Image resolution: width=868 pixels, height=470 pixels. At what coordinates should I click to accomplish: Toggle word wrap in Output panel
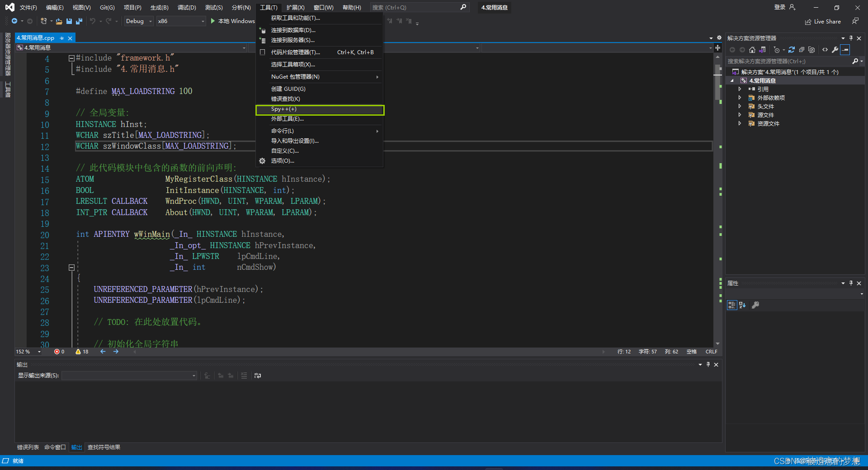point(258,376)
